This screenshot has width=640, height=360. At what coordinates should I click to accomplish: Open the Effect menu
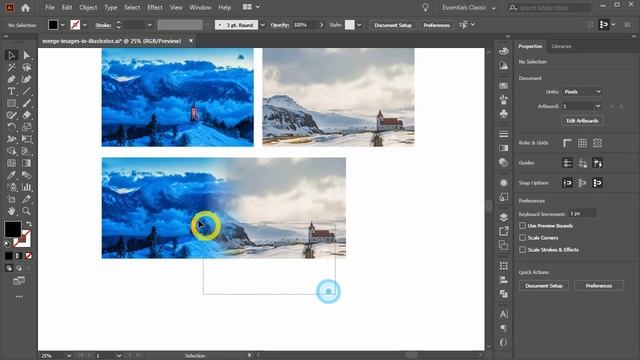click(x=155, y=7)
